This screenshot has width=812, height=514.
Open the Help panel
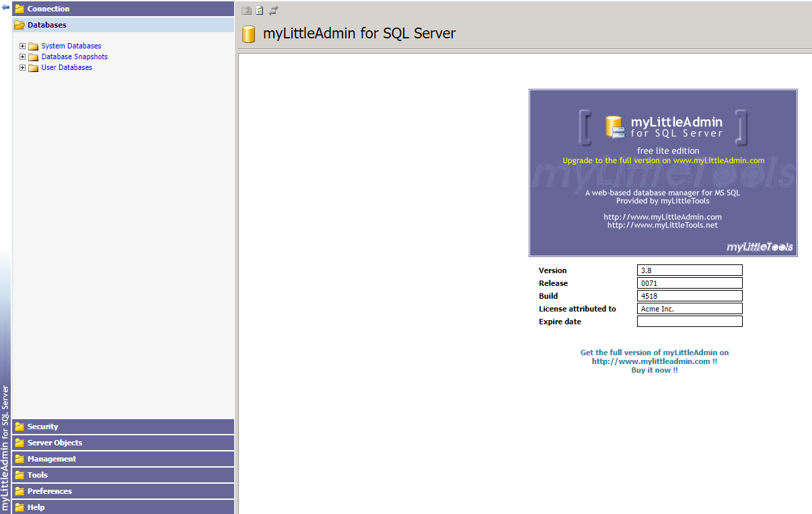click(123, 507)
